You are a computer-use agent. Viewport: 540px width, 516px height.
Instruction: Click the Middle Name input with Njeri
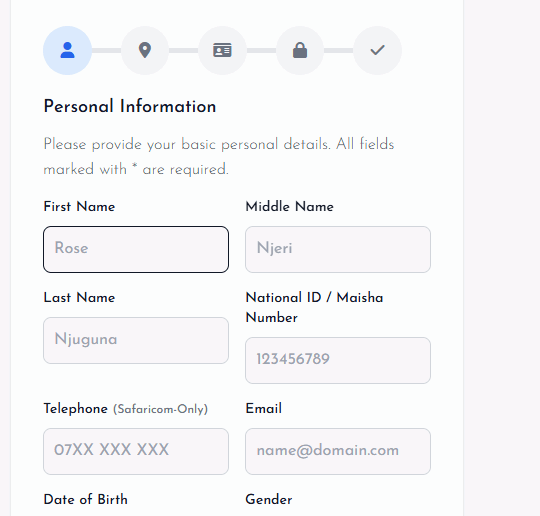coord(338,249)
